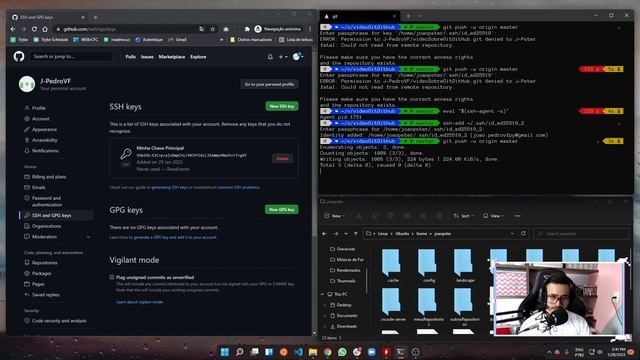Open the GitHub user avatar dropdown

[298, 57]
